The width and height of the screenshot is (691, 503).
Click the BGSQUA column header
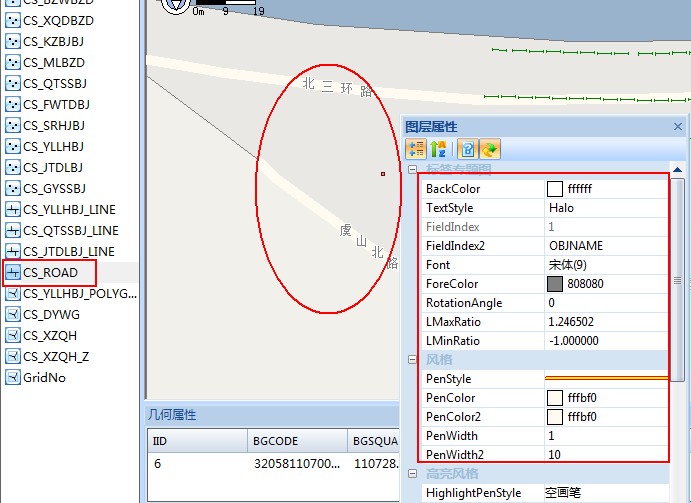pos(373,441)
